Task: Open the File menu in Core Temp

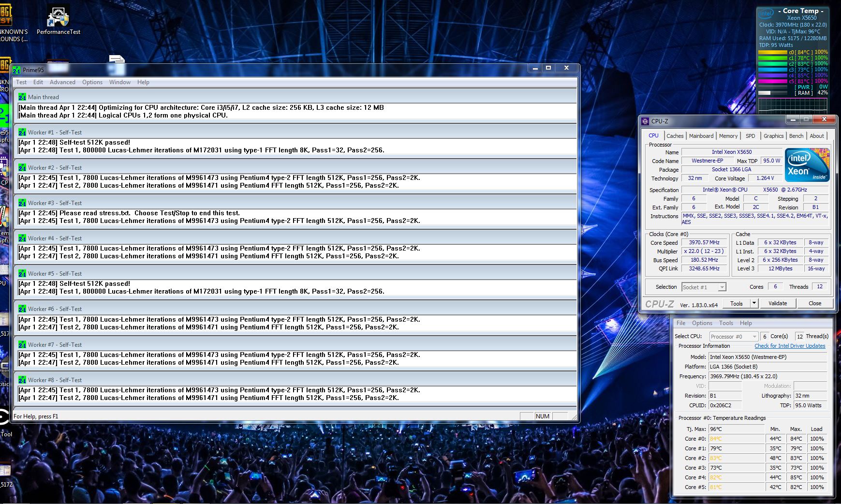Action: (x=681, y=323)
